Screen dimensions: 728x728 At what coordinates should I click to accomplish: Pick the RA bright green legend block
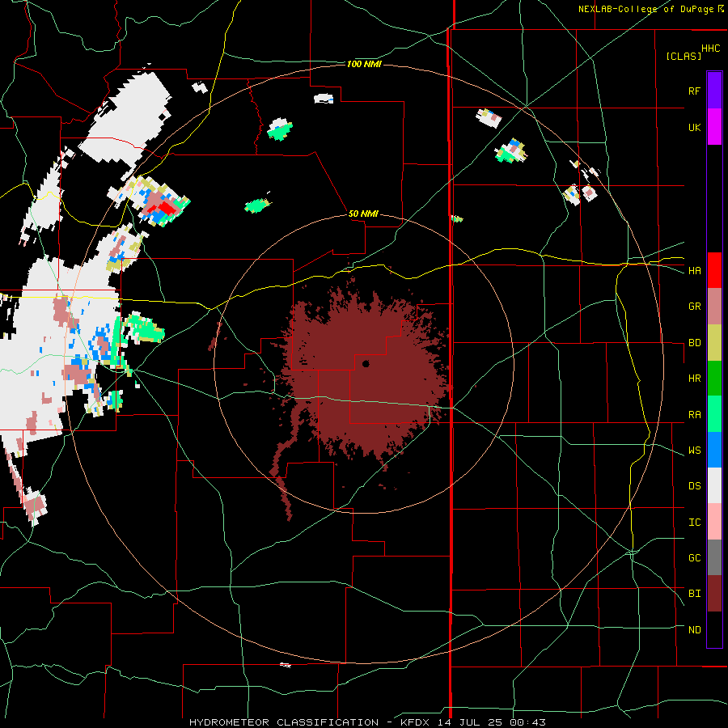tap(714, 414)
